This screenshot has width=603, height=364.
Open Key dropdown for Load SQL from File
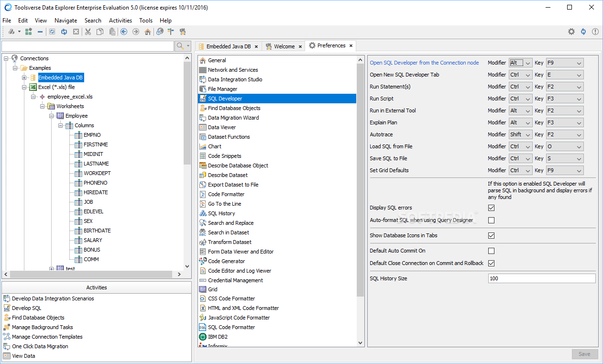pyautogui.click(x=565, y=146)
